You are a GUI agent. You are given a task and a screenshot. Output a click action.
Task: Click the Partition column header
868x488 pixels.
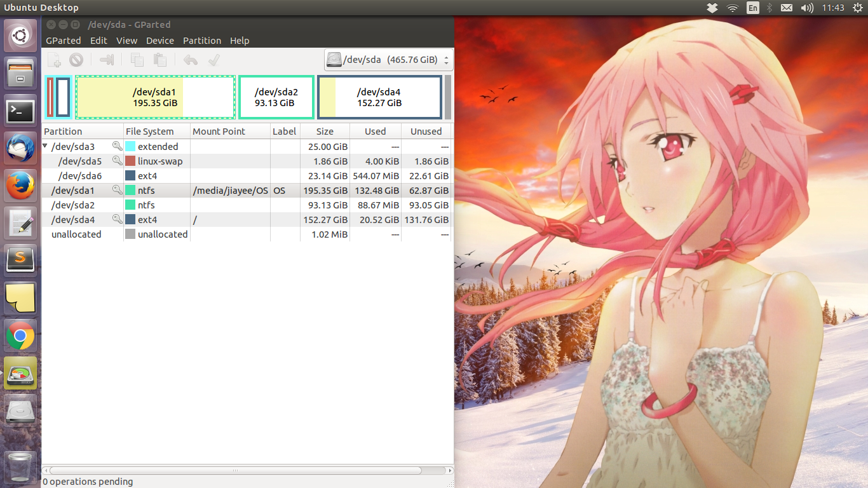pyautogui.click(x=83, y=132)
